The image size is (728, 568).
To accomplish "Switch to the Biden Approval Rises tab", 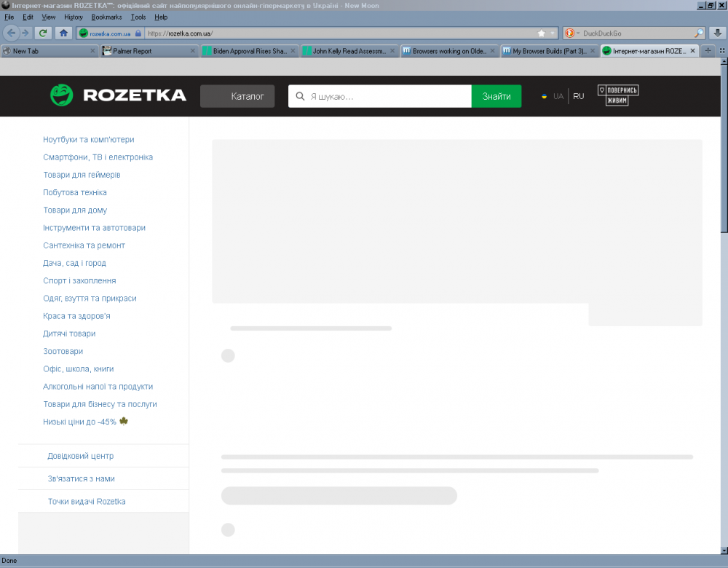I will point(249,51).
